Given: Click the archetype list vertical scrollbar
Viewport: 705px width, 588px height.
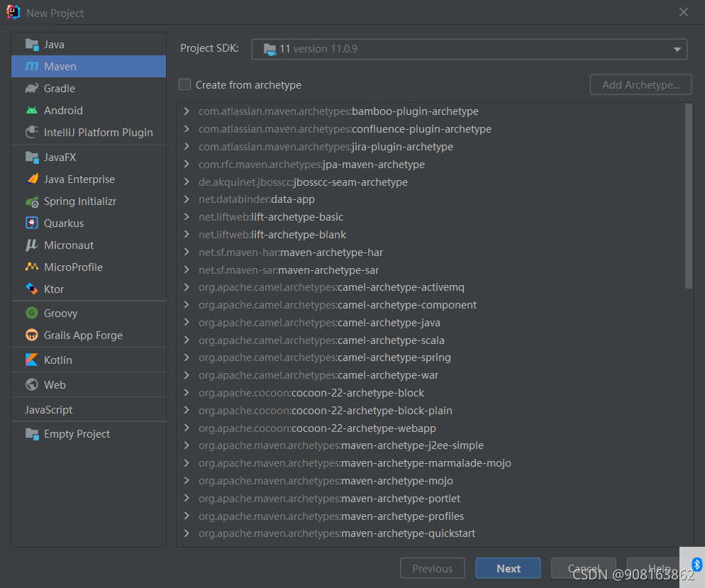Looking at the screenshot, I should point(689,196).
